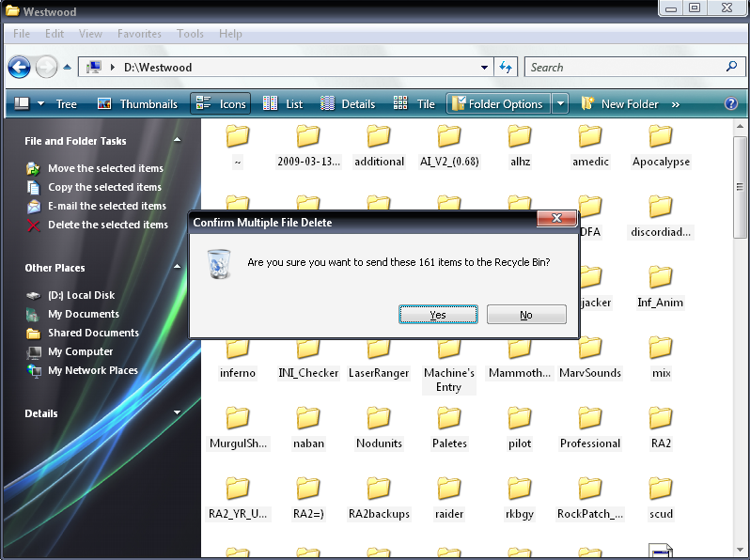Viewport: 750px width, 560px height.
Task: Select the Apocalypse folder
Action: click(661, 147)
